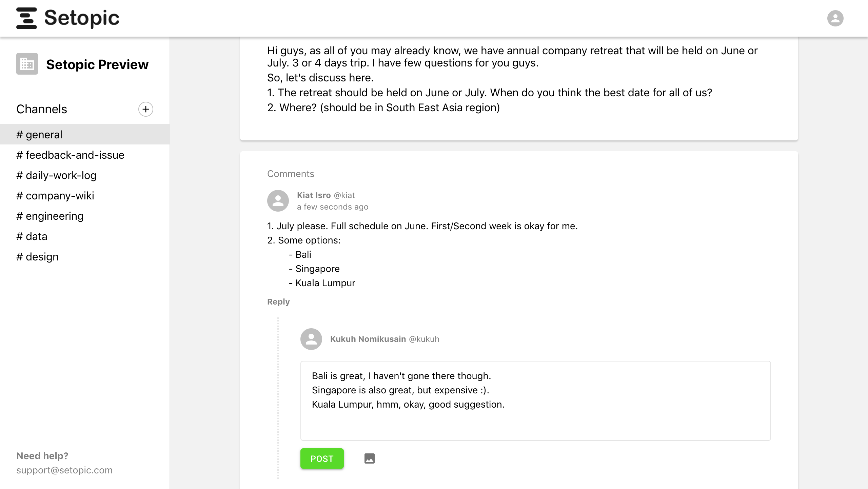Open the user account avatar menu
The width and height of the screenshot is (868, 489).
[x=835, y=18]
